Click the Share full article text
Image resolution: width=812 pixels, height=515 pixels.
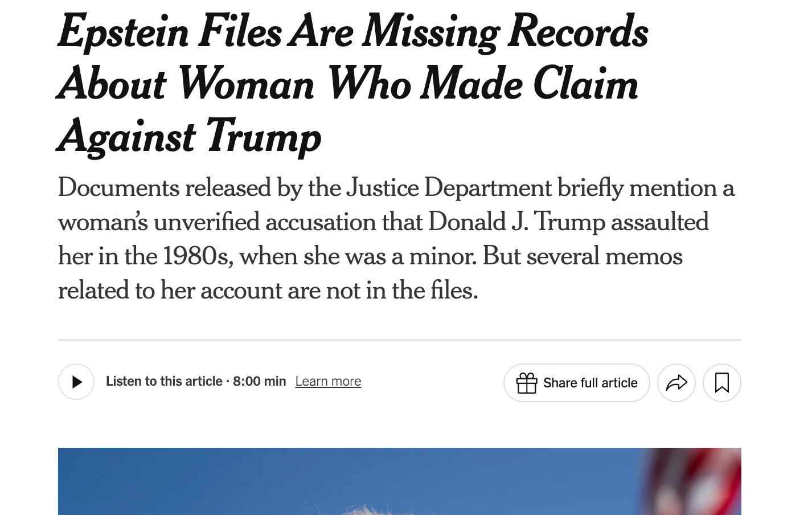coord(590,383)
